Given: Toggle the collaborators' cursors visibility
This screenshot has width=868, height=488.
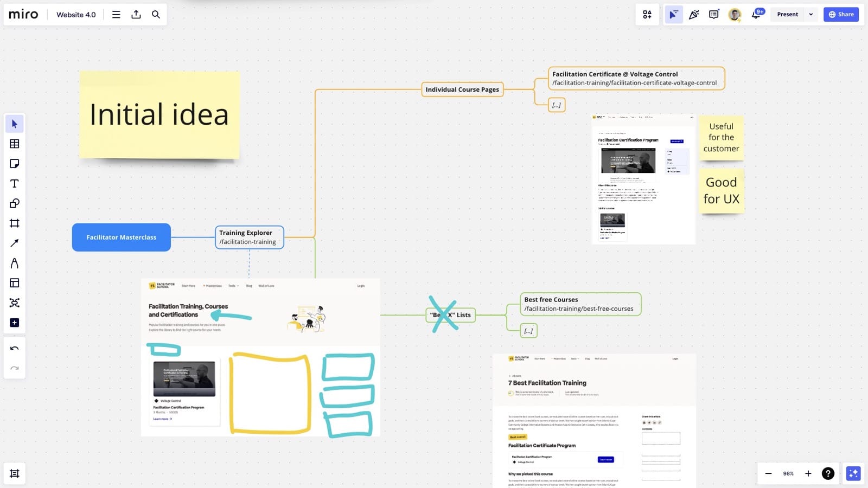Looking at the screenshot, I should click(x=674, y=15).
